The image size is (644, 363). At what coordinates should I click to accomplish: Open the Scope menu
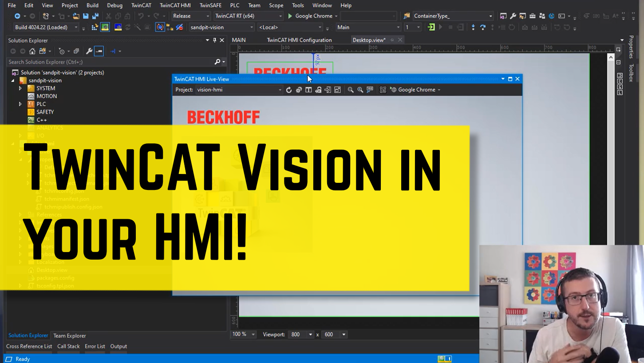click(x=276, y=5)
